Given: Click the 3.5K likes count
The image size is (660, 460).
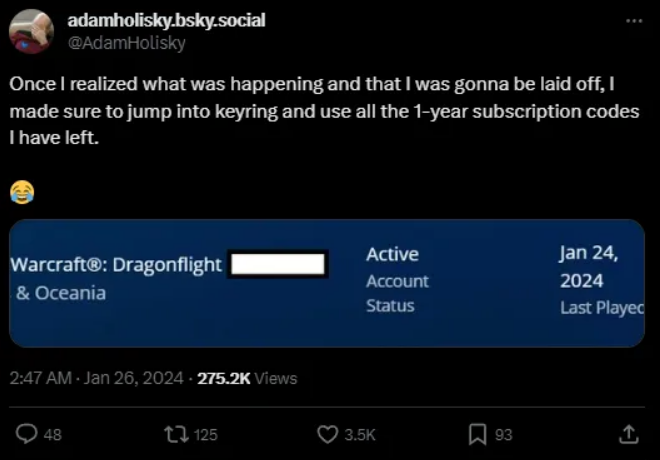Looking at the screenshot, I should coord(359,435).
